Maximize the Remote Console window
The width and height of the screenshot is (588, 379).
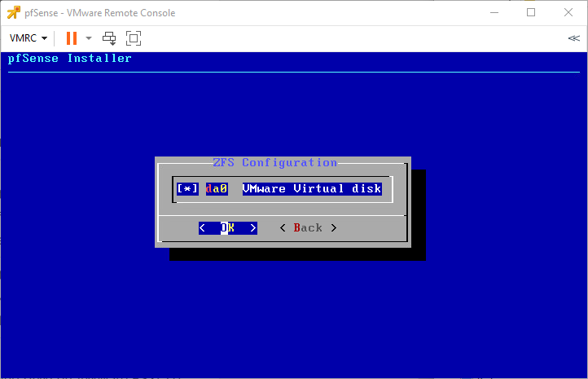531,12
